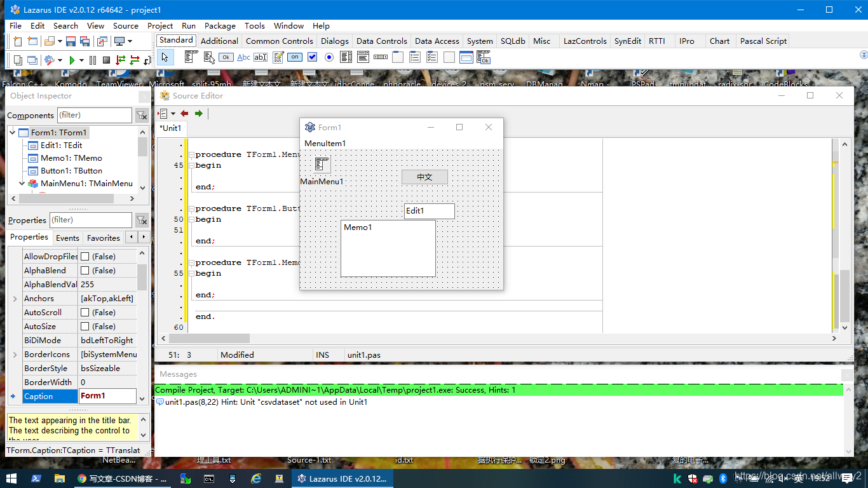Click MenuItem1 on the Form1 designer
The width and height of the screenshot is (868, 488).
(325, 143)
